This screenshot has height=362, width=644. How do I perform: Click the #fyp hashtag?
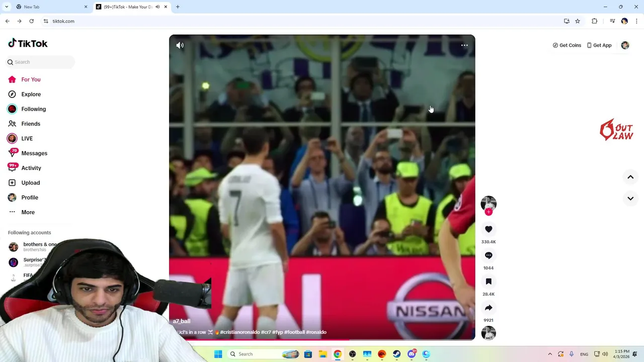coord(278,332)
